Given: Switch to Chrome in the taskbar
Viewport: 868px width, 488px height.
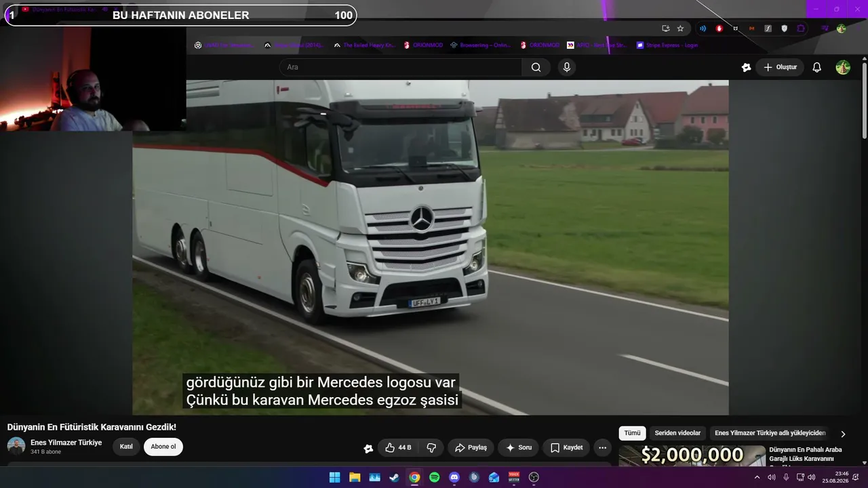Looking at the screenshot, I should coord(414,477).
